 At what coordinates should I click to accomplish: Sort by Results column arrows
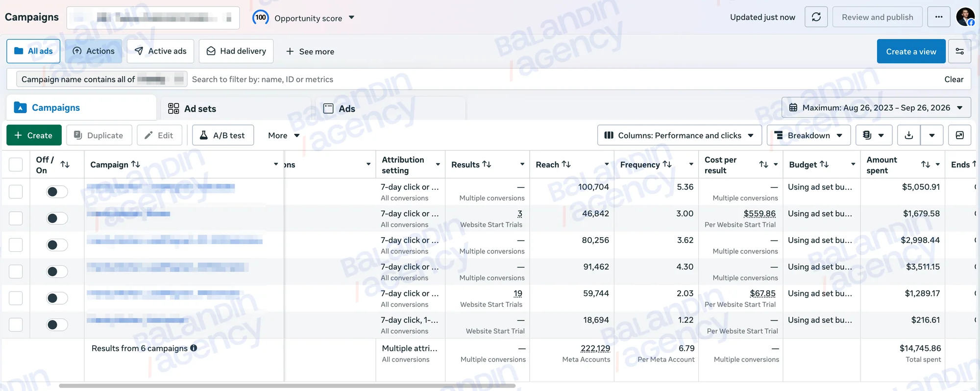pos(487,164)
